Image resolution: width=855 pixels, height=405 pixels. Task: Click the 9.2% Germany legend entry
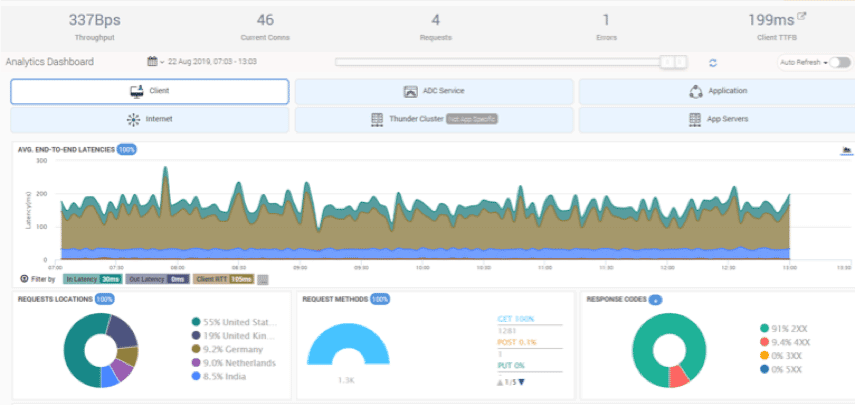tap(228, 349)
